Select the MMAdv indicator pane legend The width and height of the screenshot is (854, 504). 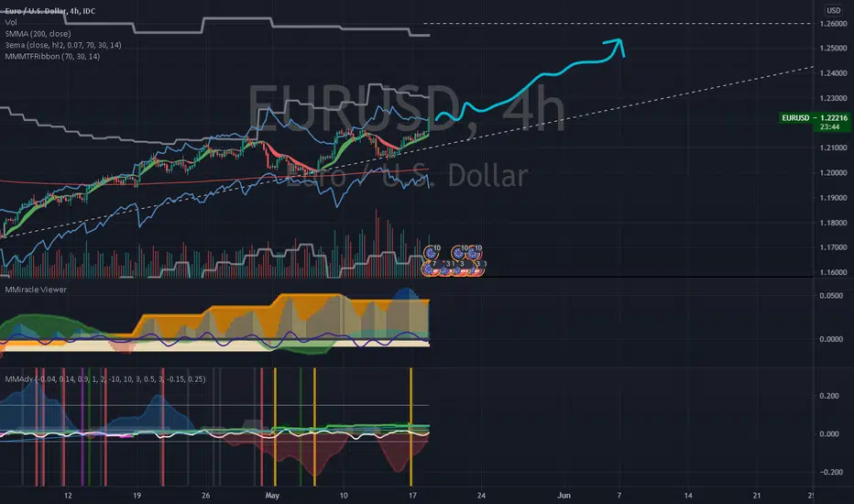105,378
